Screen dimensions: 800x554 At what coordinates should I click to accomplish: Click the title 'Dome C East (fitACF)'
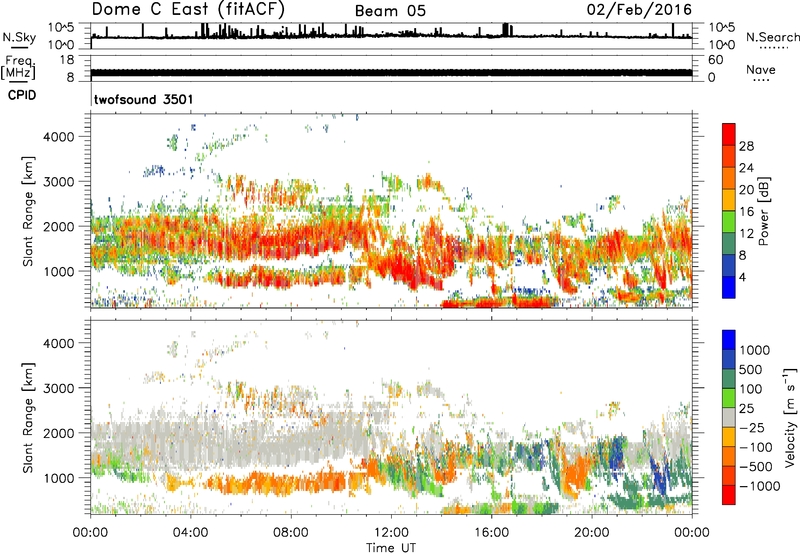188,10
